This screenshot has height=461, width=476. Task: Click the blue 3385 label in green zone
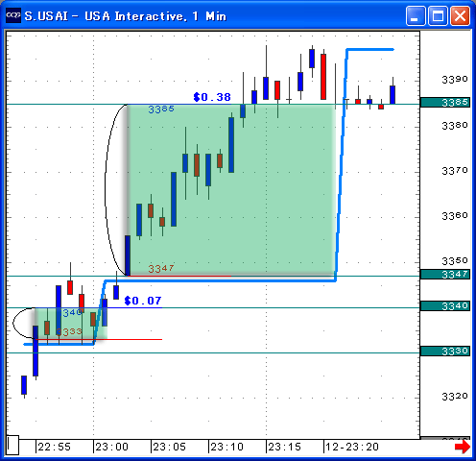click(x=161, y=109)
